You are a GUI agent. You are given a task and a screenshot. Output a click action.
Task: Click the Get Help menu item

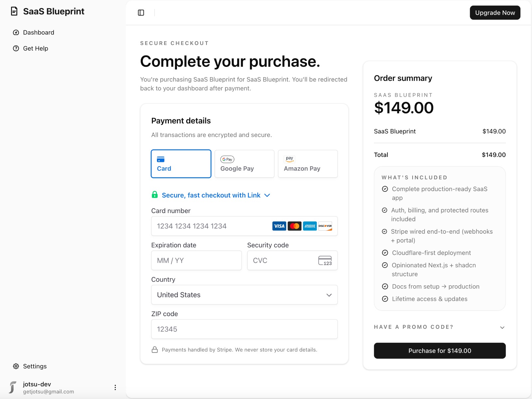(x=35, y=48)
